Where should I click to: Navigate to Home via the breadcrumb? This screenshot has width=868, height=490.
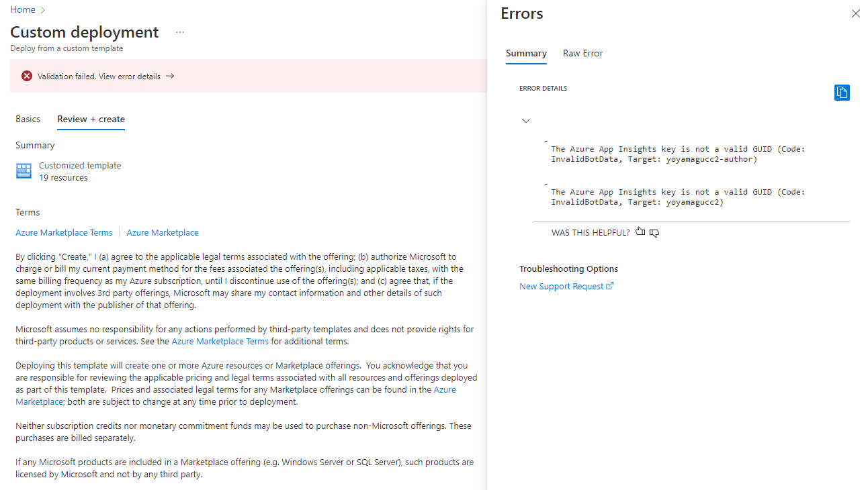22,9
